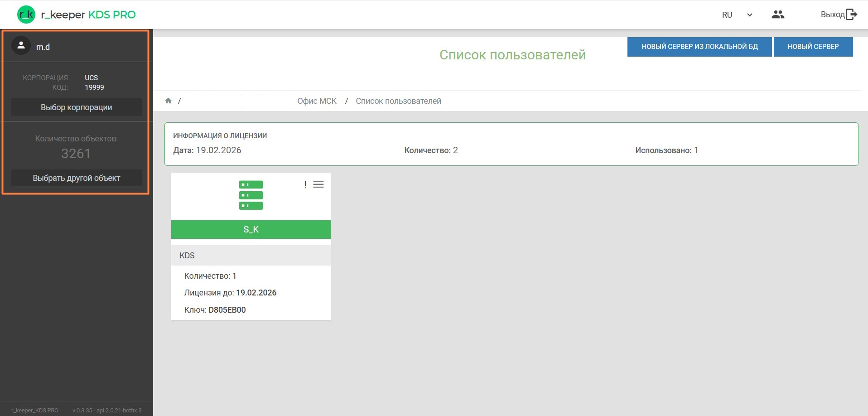
Task: Log out using the Выход icon
Action: 851,15
